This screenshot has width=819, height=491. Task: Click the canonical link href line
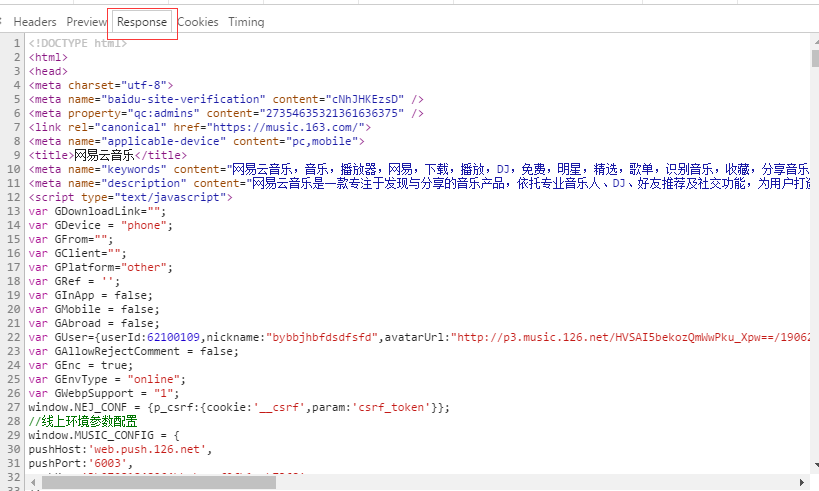[x=200, y=127]
